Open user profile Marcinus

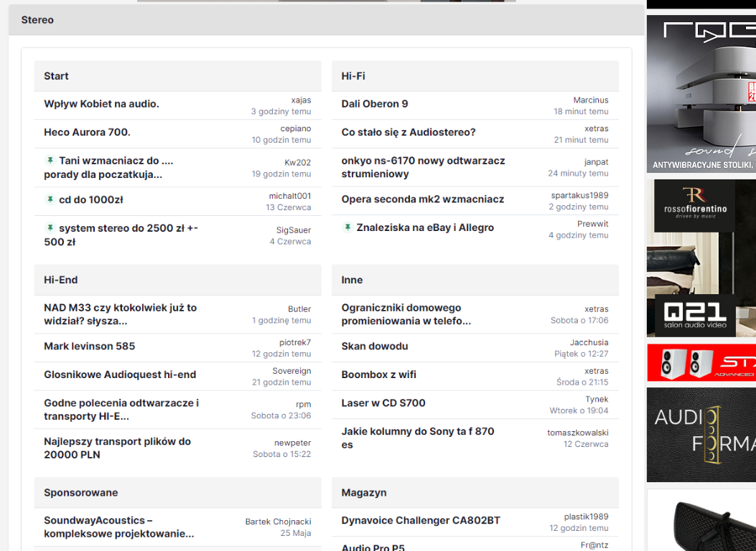coord(591,100)
